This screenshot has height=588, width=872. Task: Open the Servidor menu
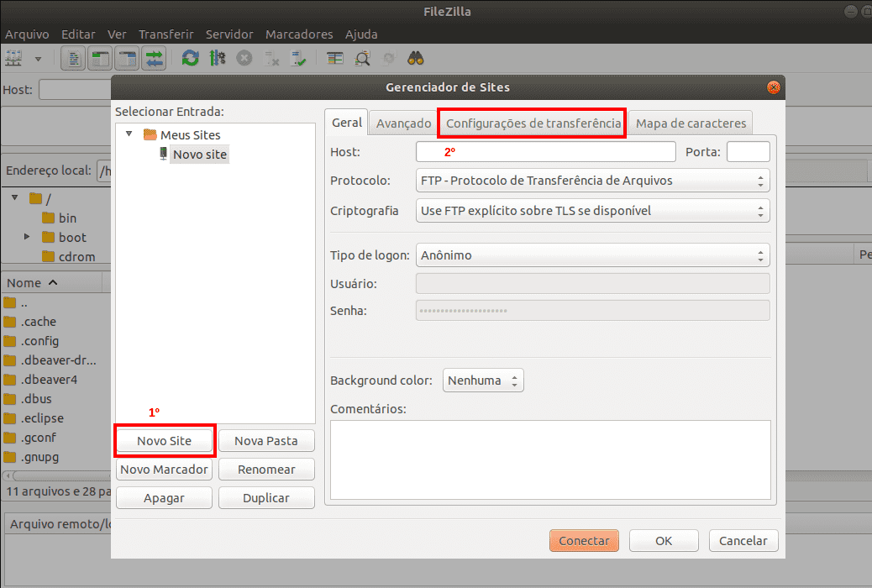coord(229,34)
